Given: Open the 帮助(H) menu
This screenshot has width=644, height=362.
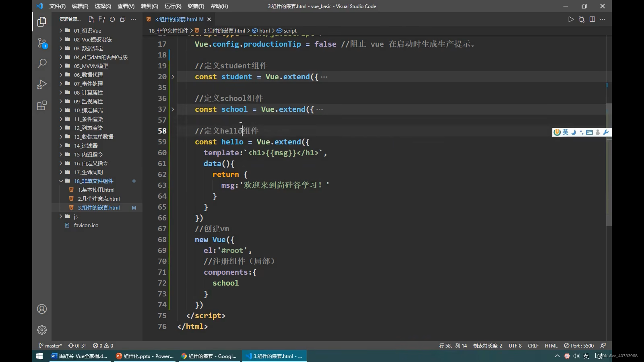Looking at the screenshot, I should (x=219, y=6).
